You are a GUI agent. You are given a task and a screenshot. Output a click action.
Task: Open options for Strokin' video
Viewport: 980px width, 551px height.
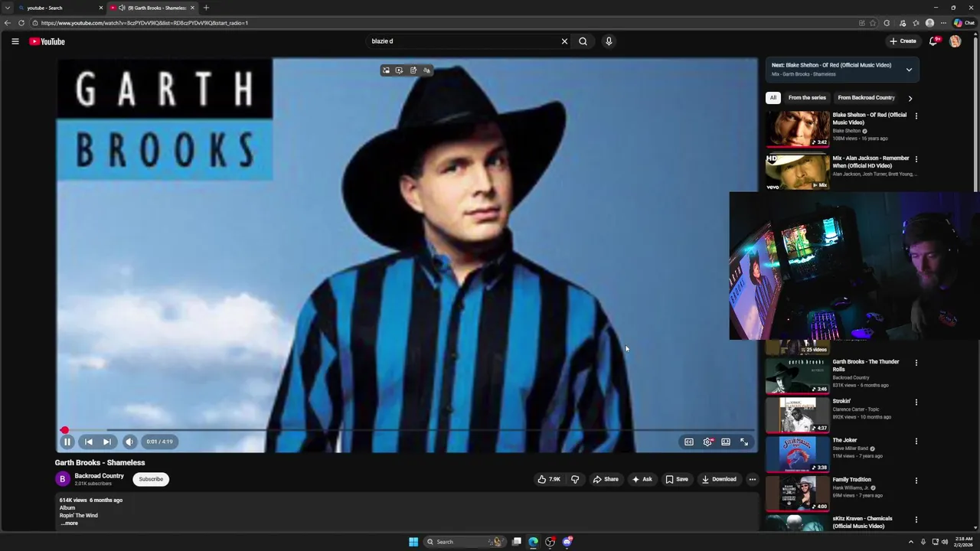point(916,402)
